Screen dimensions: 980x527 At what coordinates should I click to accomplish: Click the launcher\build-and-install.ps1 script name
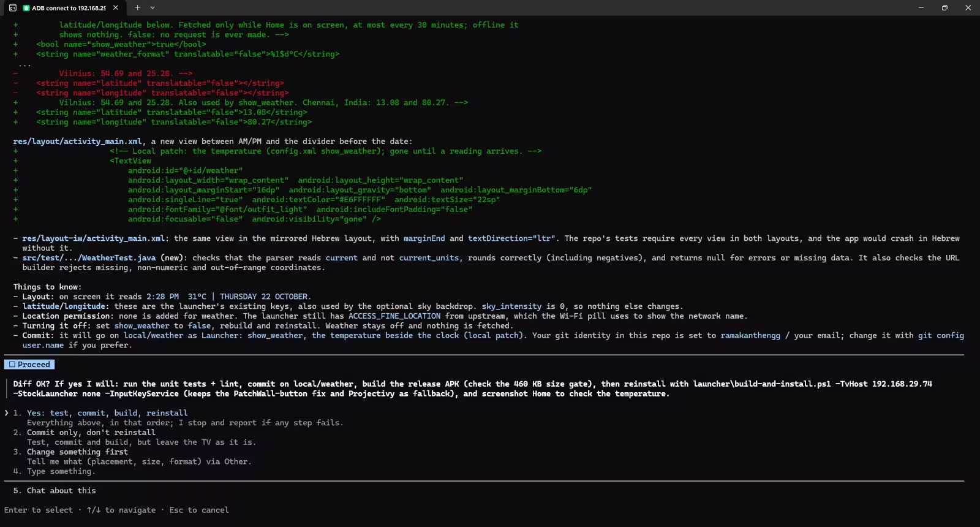click(x=762, y=384)
